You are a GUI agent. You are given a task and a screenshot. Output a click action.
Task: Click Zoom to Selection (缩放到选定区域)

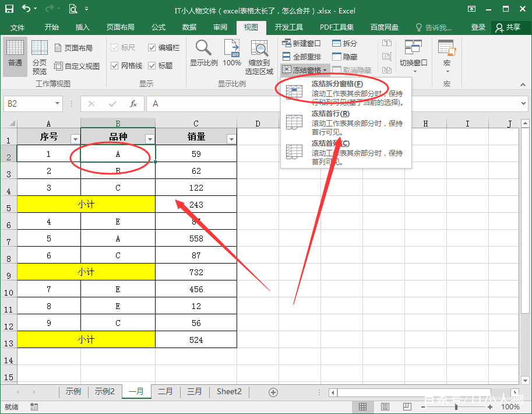[x=259, y=57]
